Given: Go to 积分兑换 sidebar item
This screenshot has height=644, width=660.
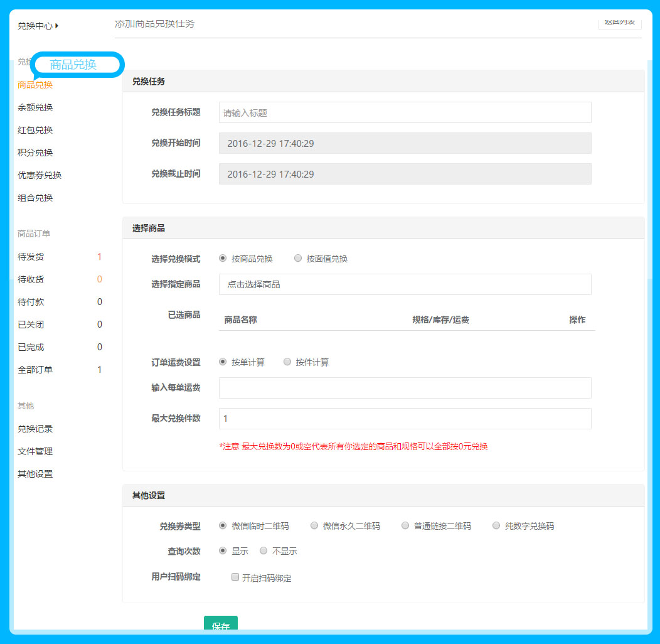Looking at the screenshot, I should pyautogui.click(x=35, y=153).
